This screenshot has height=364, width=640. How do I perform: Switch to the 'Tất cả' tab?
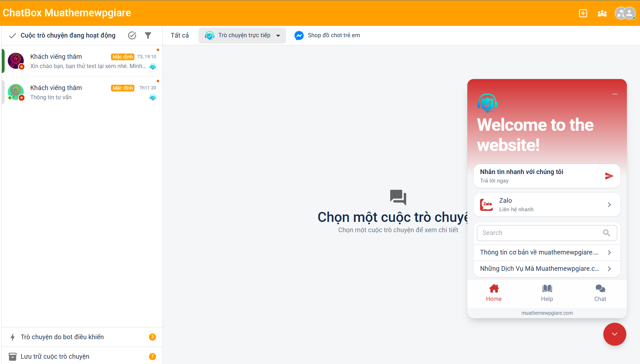click(x=179, y=35)
